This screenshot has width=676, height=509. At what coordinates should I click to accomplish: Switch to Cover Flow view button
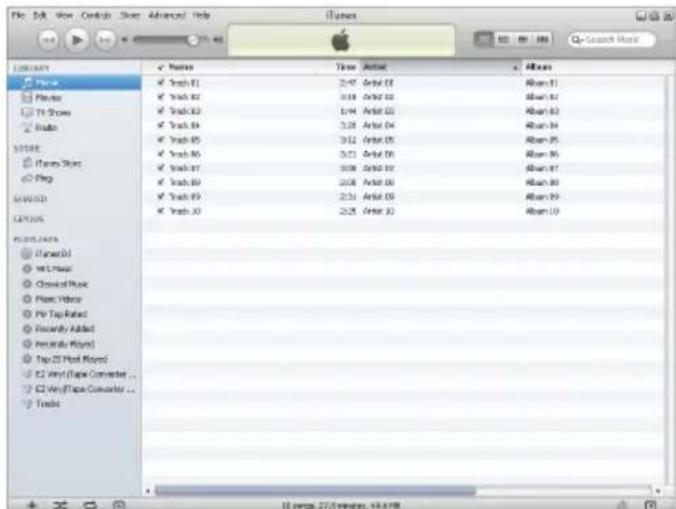542,40
